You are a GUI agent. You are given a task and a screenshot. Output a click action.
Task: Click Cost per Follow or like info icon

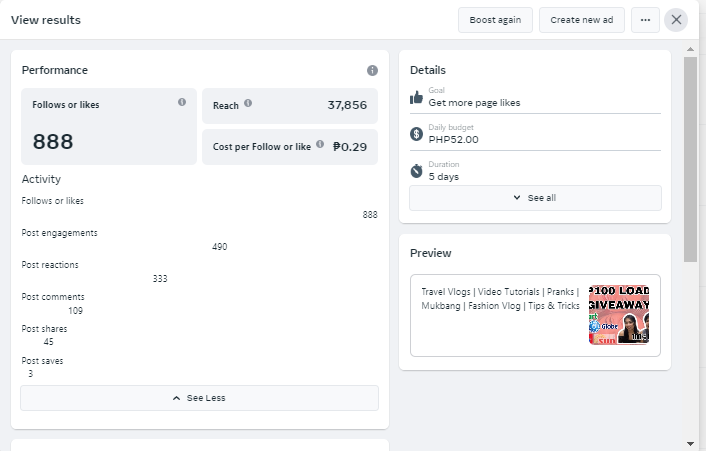[320, 145]
